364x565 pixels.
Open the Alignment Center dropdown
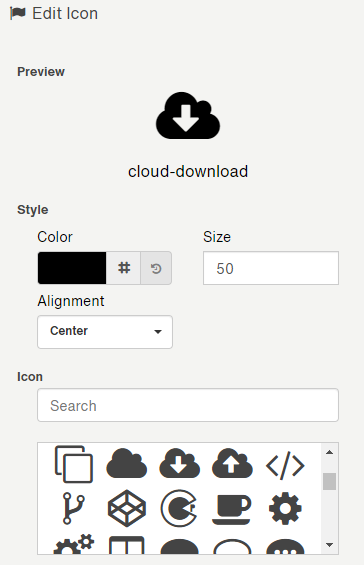105,332
